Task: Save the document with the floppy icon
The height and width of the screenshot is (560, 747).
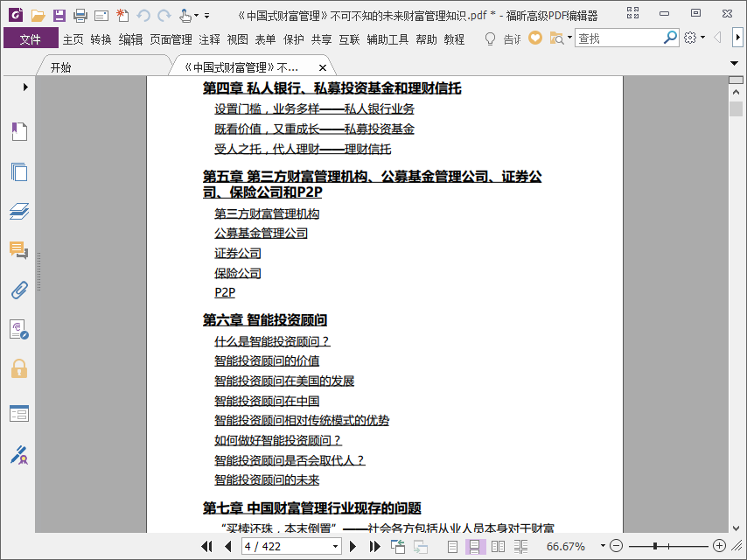Action: tap(59, 16)
